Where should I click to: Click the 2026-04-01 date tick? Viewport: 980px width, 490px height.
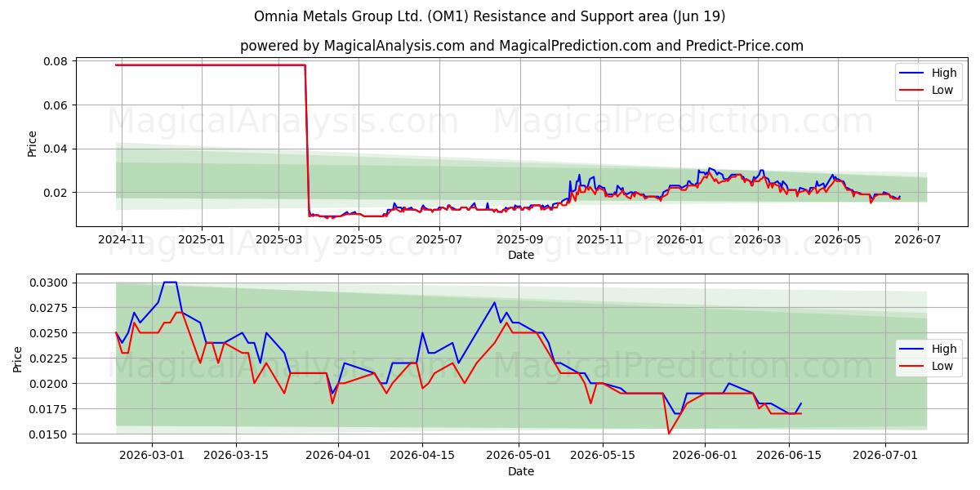coord(338,457)
